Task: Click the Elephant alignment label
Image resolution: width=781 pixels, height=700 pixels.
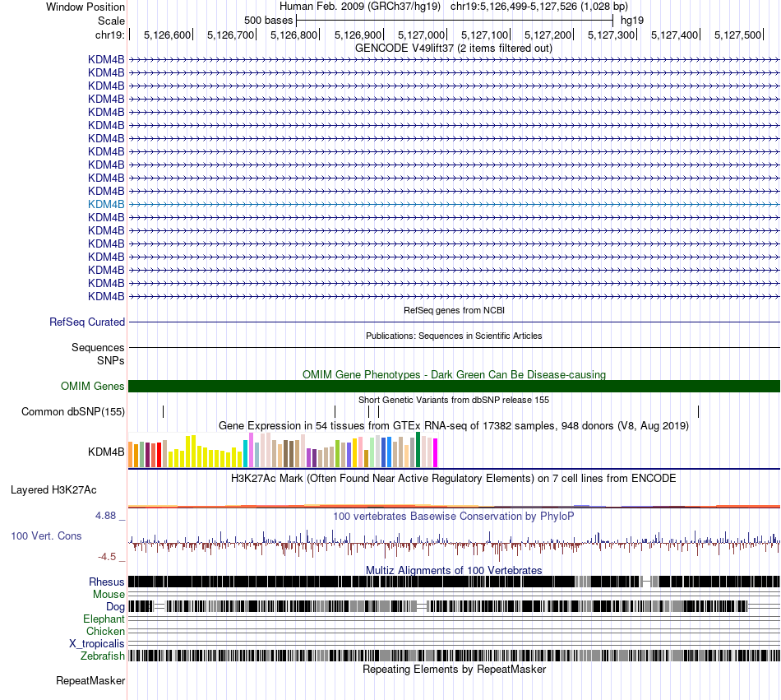Action: coord(104,619)
